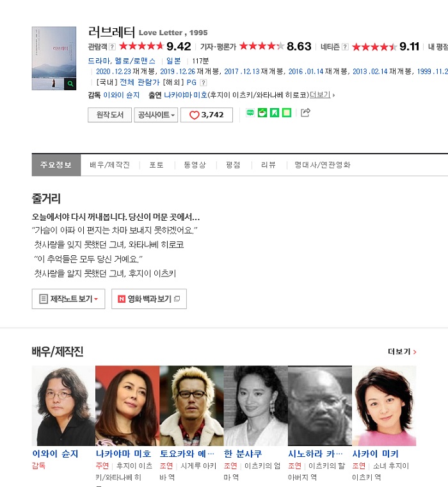448x487 pixels.
Task: Click the green square memo icon
Action: tap(287, 113)
